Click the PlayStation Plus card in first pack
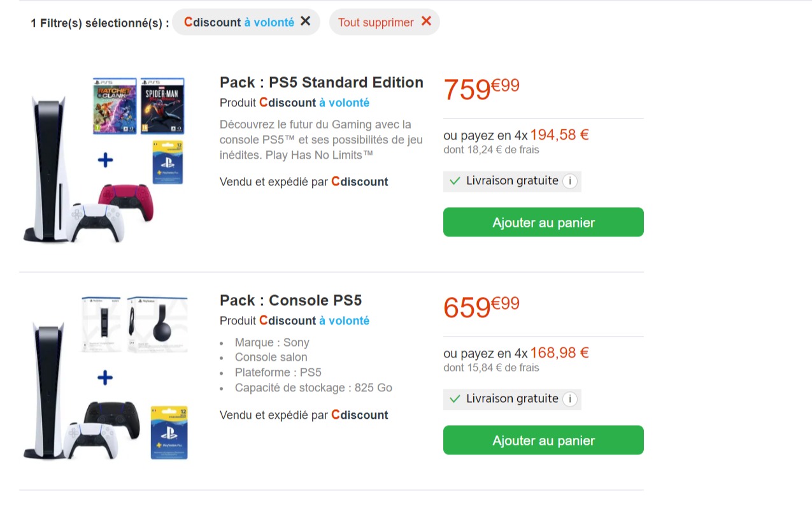Screen dimensions: 812x515 click(x=168, y=163)
